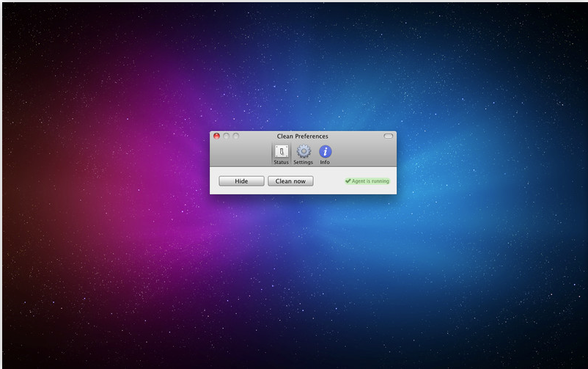Open the Info tab
Viewport: 588px width, 369px height.
(x=325, y=154)
